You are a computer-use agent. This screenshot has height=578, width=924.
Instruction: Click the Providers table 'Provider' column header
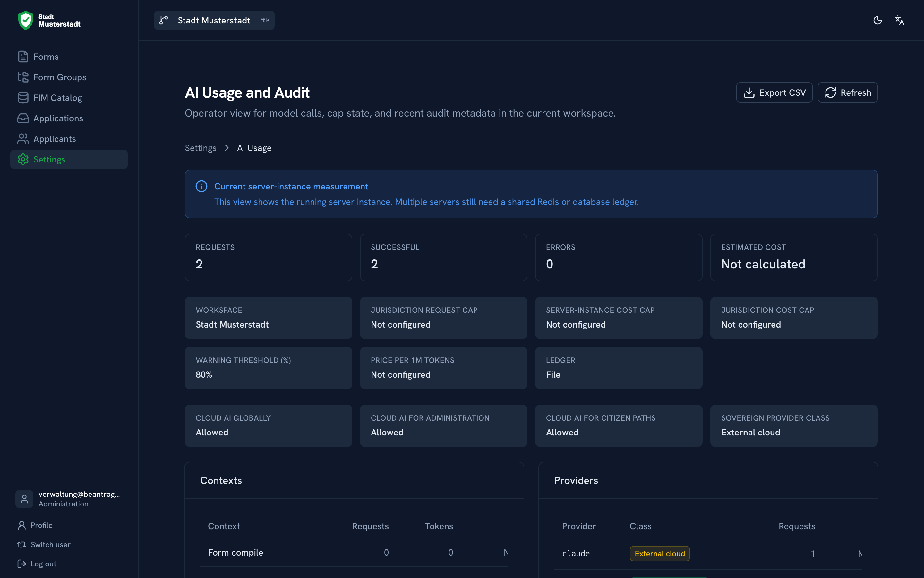[x=579, y=526]
